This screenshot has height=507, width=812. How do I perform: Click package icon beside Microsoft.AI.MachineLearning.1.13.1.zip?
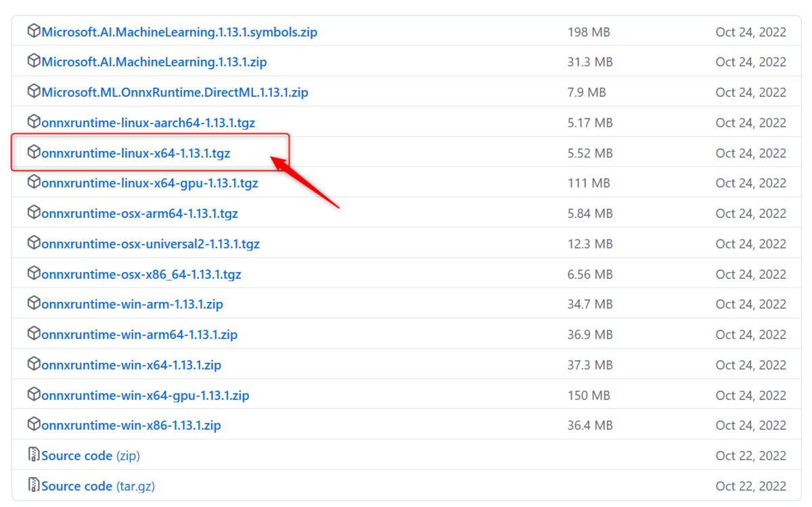pyautogui.click(x=34, y=62)
